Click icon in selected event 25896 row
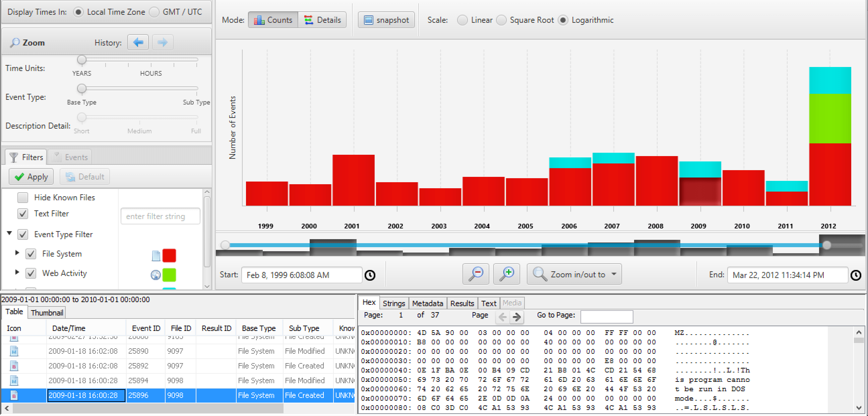The width and height of the screenshot is (868, 416). (14, 396)
